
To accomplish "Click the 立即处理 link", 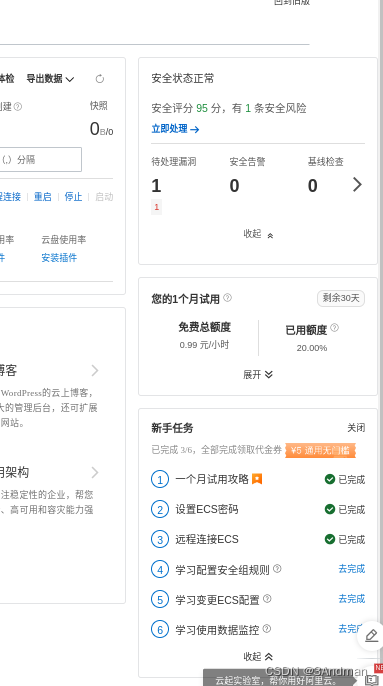I will coord(176,129).
